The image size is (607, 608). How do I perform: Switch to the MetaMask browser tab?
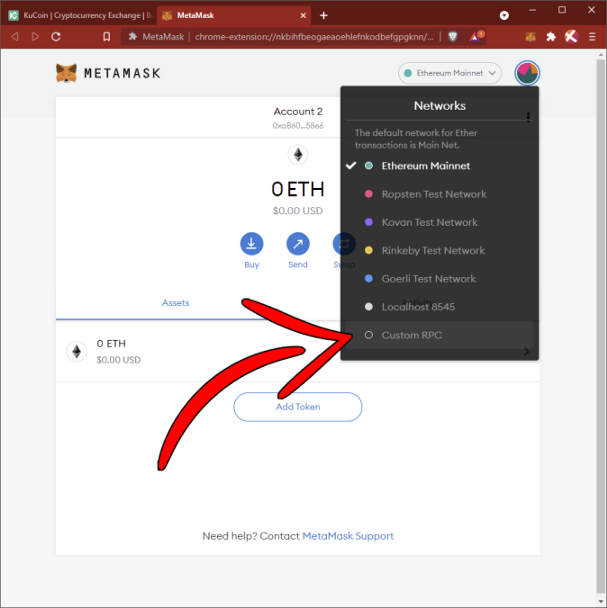click(x=234, y=16)
